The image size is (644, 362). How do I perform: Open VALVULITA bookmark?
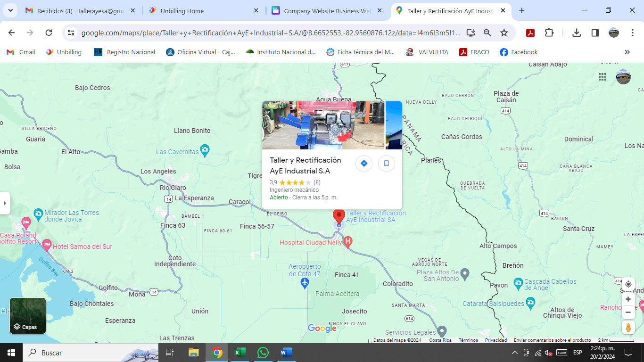(427, 52)
